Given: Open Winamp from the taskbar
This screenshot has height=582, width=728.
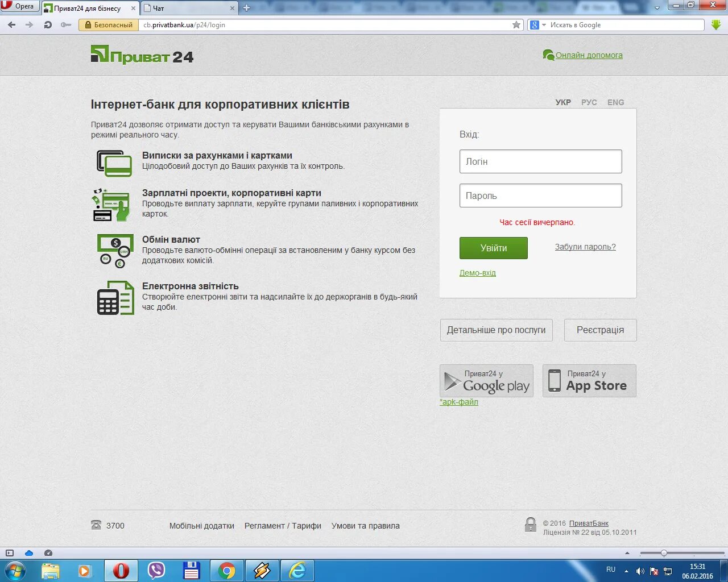Looking at the screenshot, I should click(262, 571).
